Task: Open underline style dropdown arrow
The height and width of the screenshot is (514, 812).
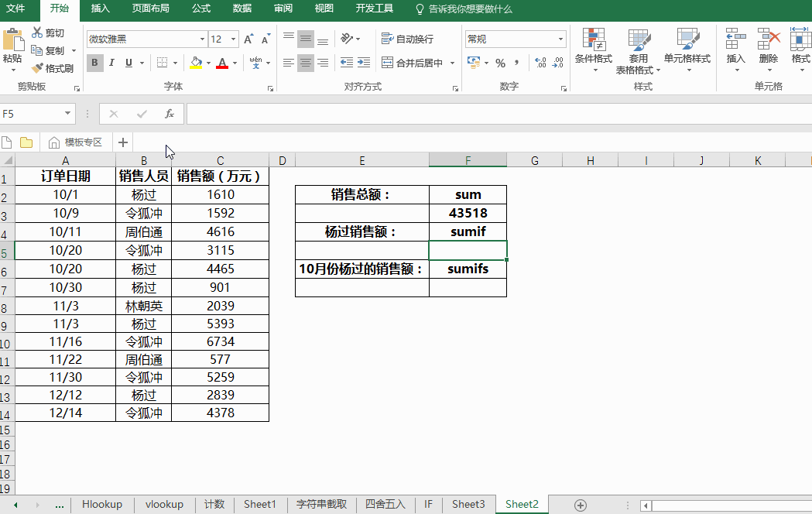Action: (142, 63)
